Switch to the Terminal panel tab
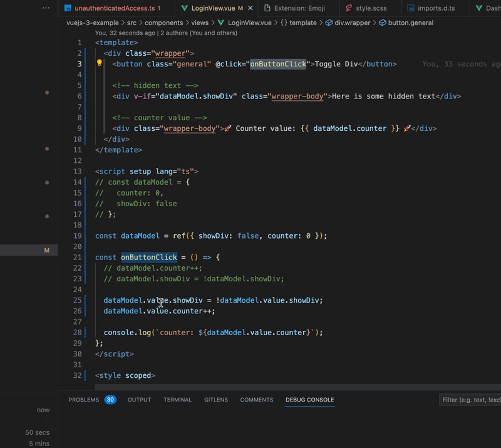Screen dimensions: 501x448 pyautogui.click(x=178, y=400)
